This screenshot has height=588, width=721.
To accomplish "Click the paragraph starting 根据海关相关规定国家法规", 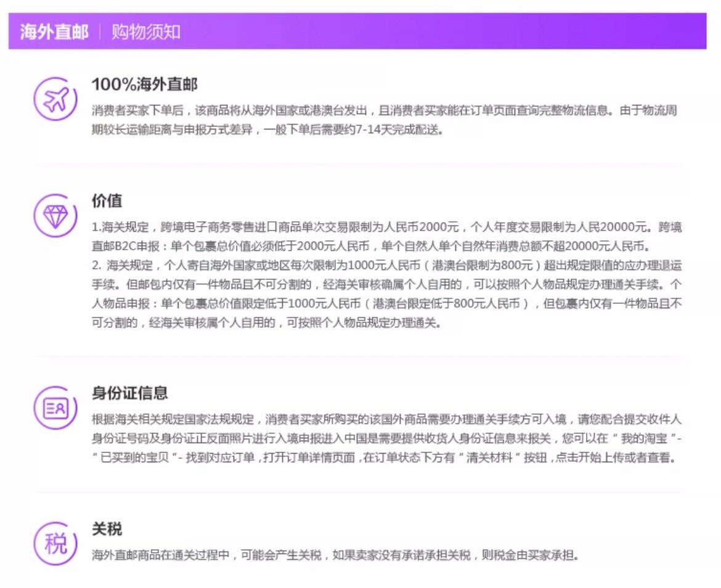I will [387, 439].
